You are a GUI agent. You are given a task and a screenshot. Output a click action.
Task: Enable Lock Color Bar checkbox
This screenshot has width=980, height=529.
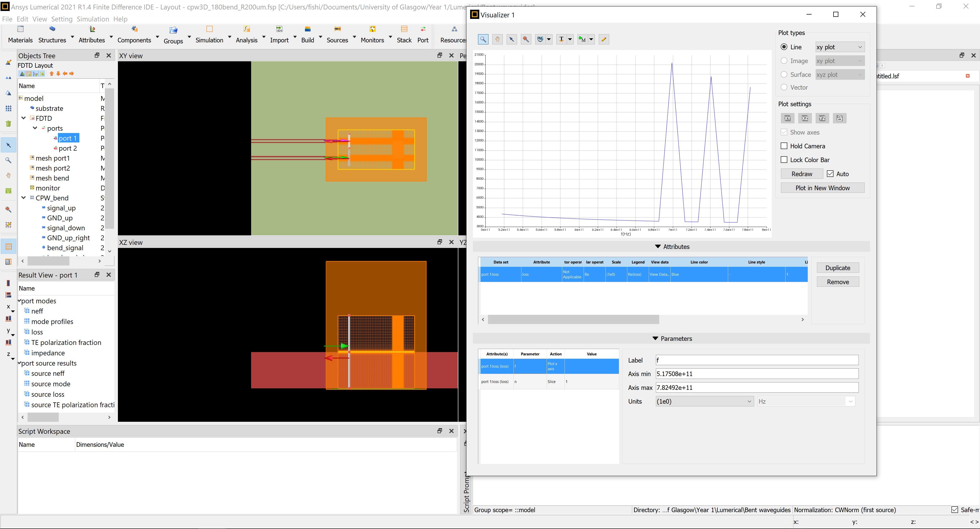point(784,160)
